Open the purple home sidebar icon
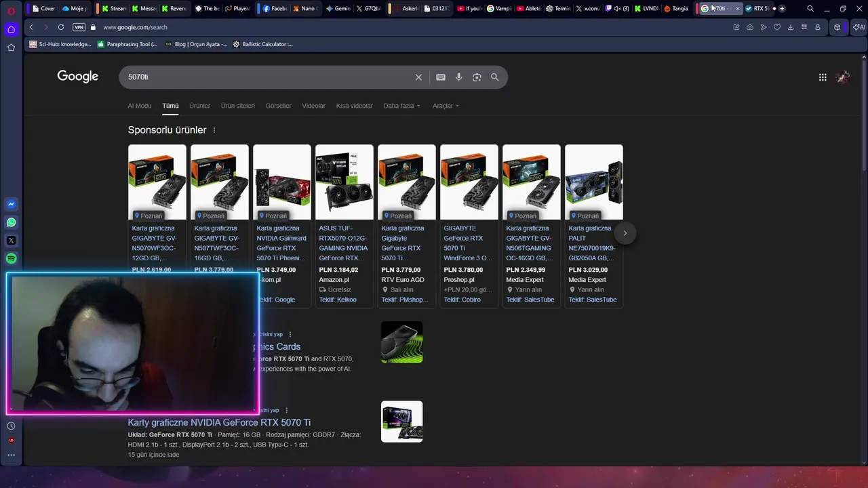Image resolution: width=868 pixels, height=488 pixels. point(11,29)
